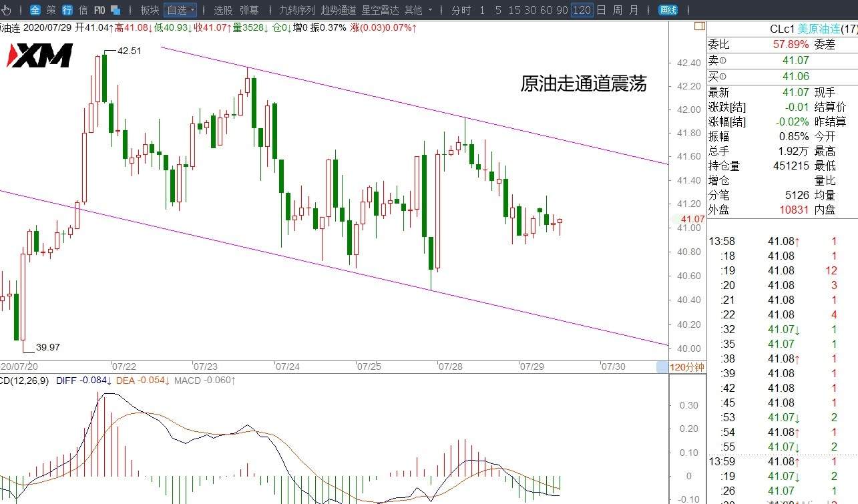Click the 信 info icon
Screen dimensions: 858x504
[x=83, y=10]
